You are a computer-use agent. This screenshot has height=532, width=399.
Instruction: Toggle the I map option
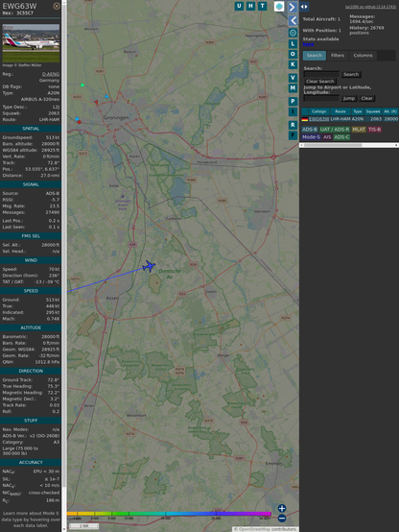pyautogui.click(x=293, y=111)
